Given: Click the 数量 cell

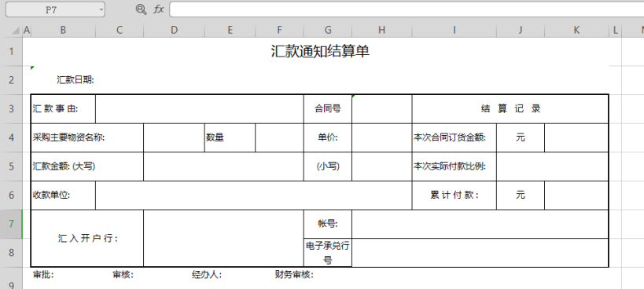Looking at the screenshot, I should (x=230, y=137).
